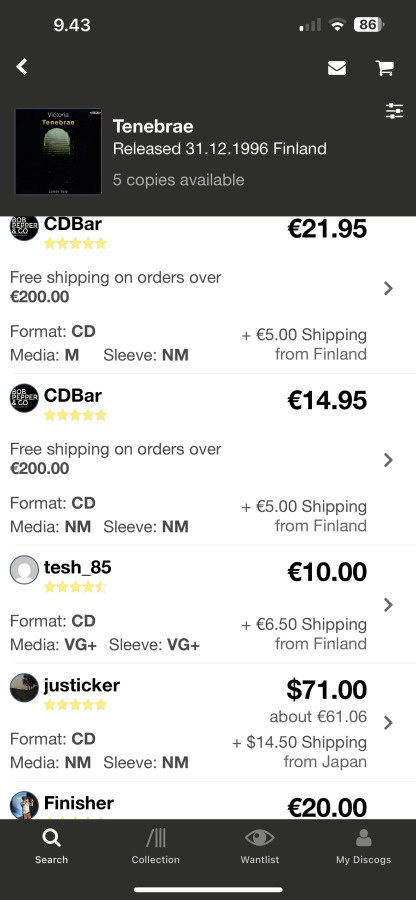Open seller name tesh_85
Image resolution: width=416 pixels, height=900 pixels.
[x=77, y=567]
